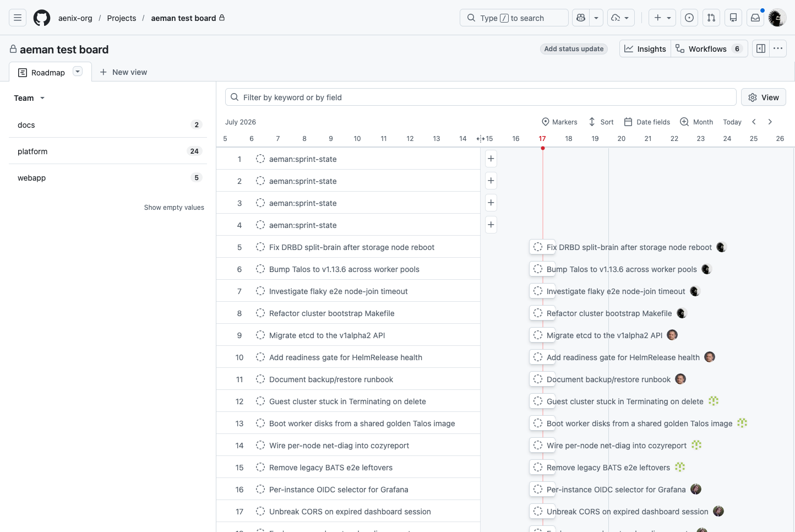Image resolution: width=795 pixels, height=532 pixels.
Task: Expand the create new plus dropdown
Action: pos(662,18)
